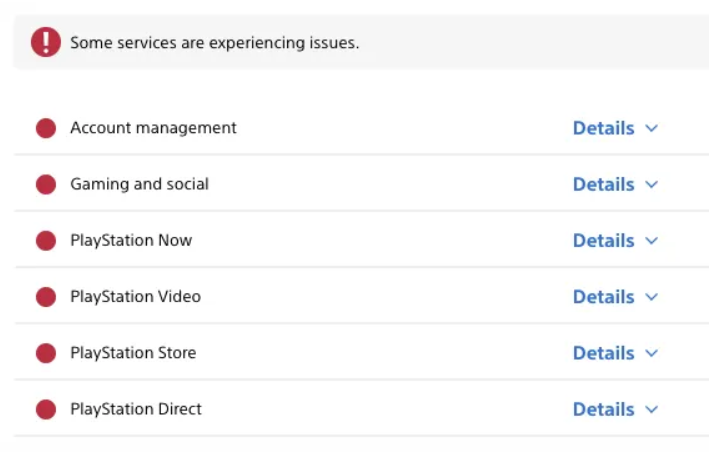The width and height of the screenshot is (722, 453).
Task: Expand the Gaming and social chevron
Action: click(x=652, y=185)
